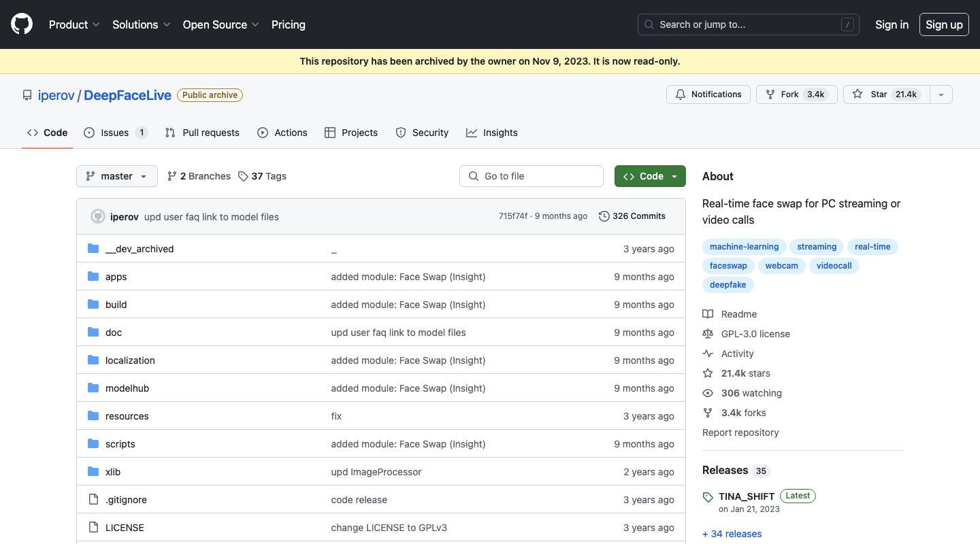Open the 'change LICENSE to GPLv3' commit message
Screen dimensions: 980x544
click(x=389, y=528)
